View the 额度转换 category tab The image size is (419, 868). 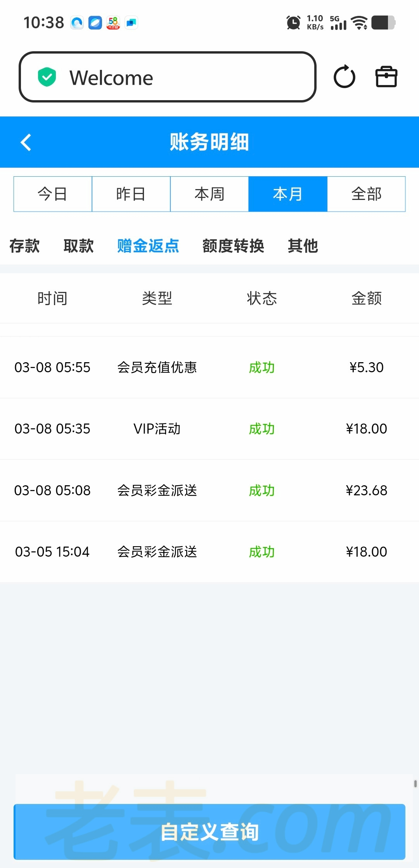coord(233,246)
